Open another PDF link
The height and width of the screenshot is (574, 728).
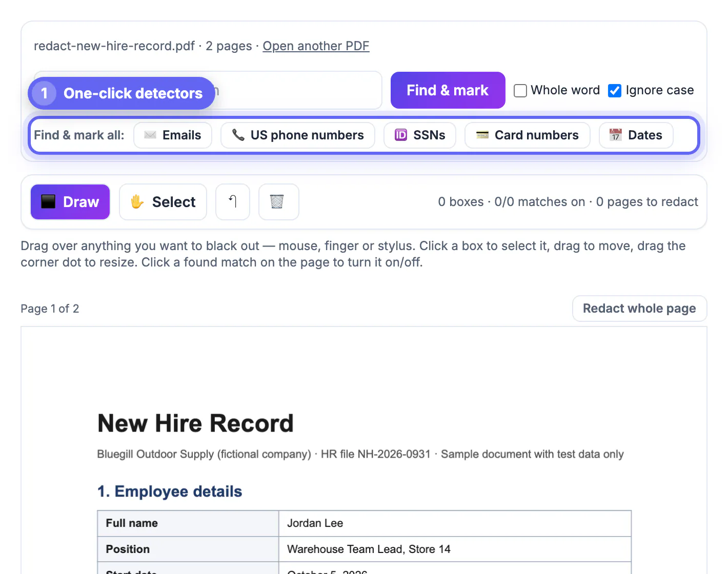[316, 46]
